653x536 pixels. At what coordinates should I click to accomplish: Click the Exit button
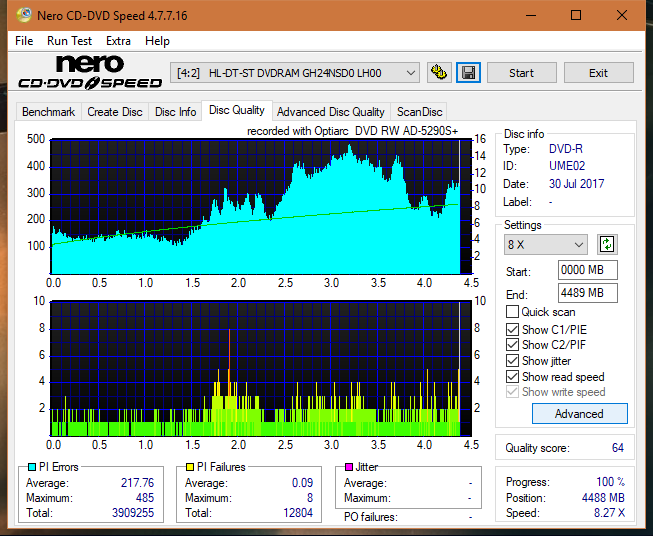click(598, 73)
